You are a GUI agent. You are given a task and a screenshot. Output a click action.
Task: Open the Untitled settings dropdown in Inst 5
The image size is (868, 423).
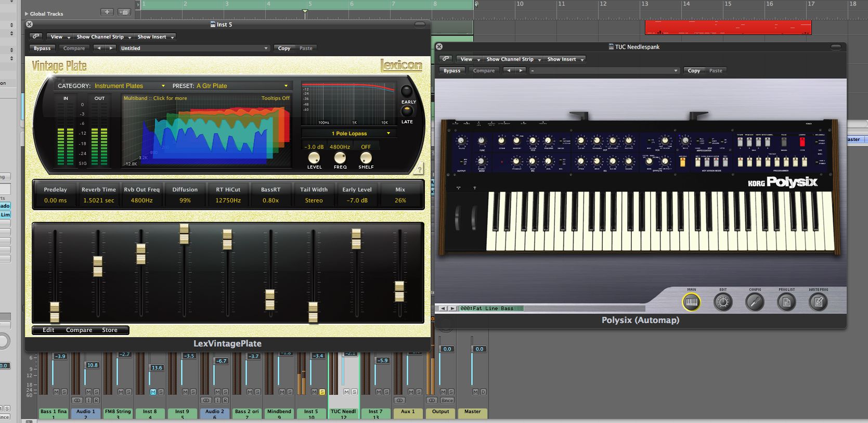click(195, 48)
